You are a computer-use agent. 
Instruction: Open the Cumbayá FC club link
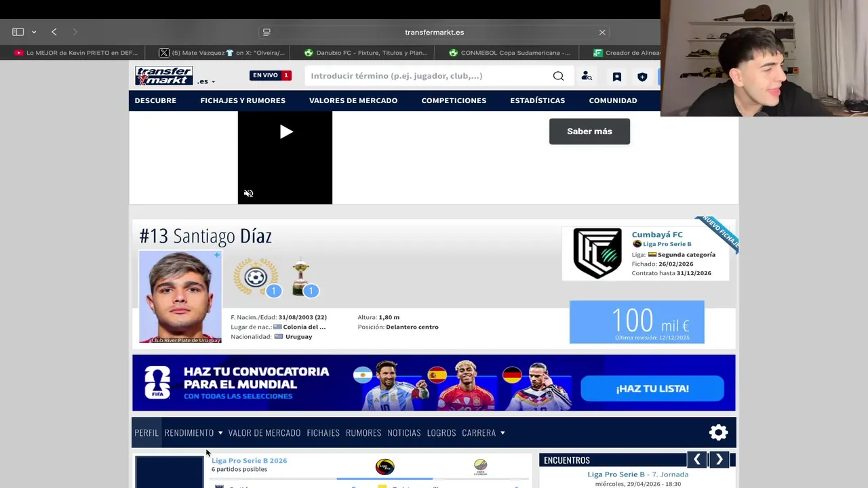[657, 235]
